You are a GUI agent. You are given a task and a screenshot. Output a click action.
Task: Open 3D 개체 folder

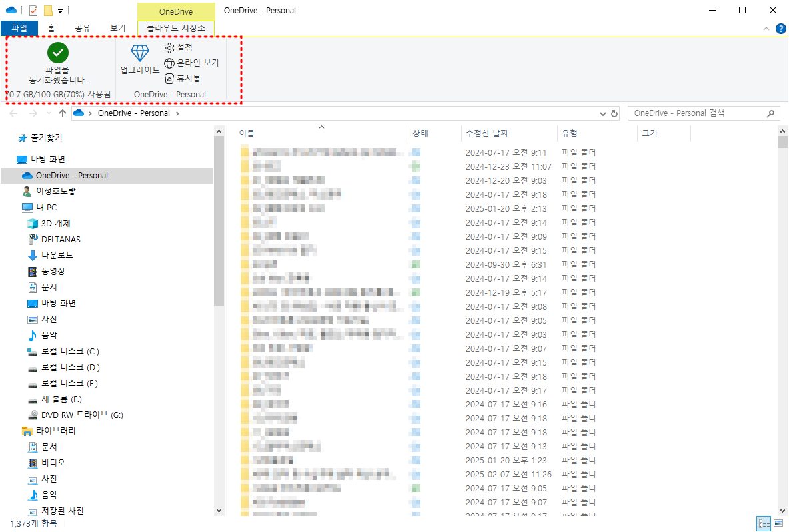(x=55, y=223)
